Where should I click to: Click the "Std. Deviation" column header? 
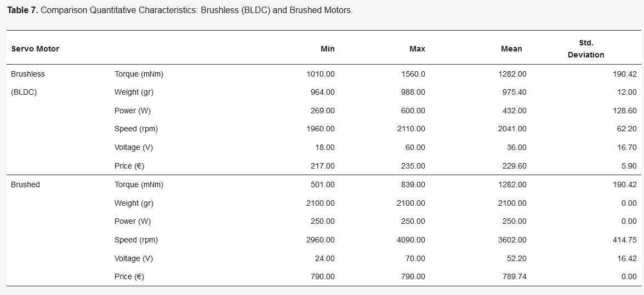coord(586,49)
